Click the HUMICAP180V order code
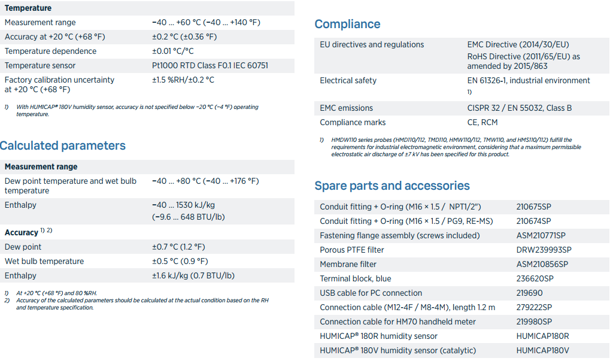The height and width of the screenshot is (364, 613). tap(542, 350)
